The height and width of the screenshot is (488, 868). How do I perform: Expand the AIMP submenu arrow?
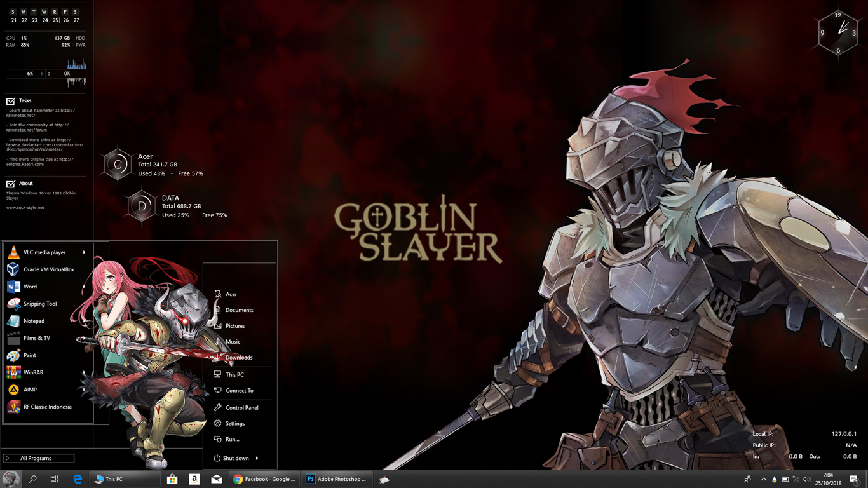tap(84, 390)
